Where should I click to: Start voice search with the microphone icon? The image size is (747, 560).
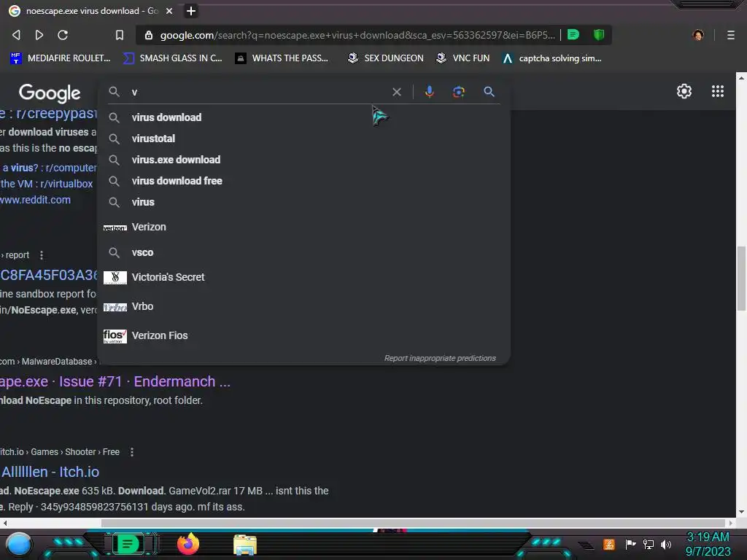429,91
